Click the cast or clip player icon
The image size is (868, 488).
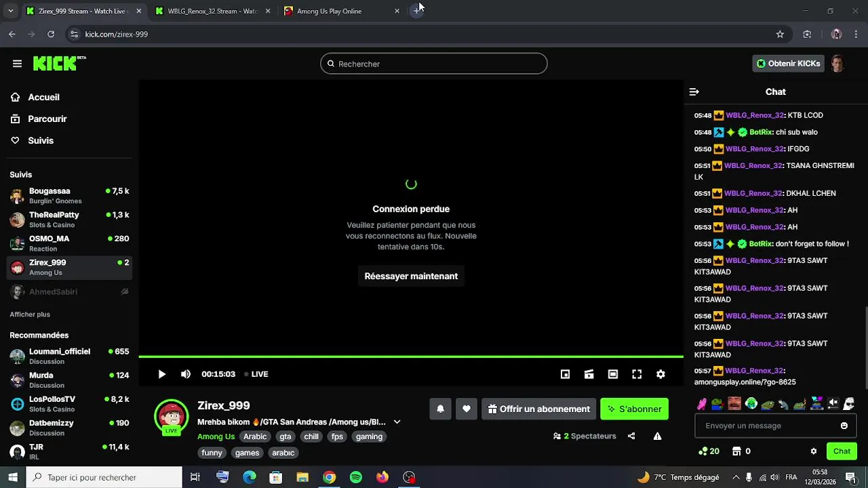[x=589, y=374]
